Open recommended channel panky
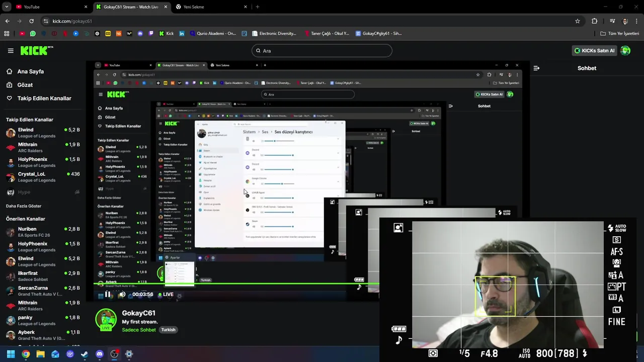Image resolution: width=644 pixels, height=362 pixels. pos(43,320)
